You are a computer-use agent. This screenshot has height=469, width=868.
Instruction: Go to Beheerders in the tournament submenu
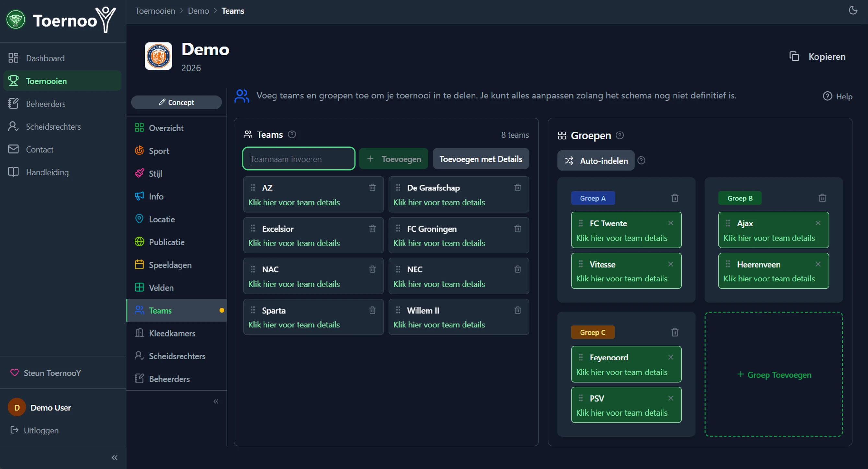[x=177, y=379]
